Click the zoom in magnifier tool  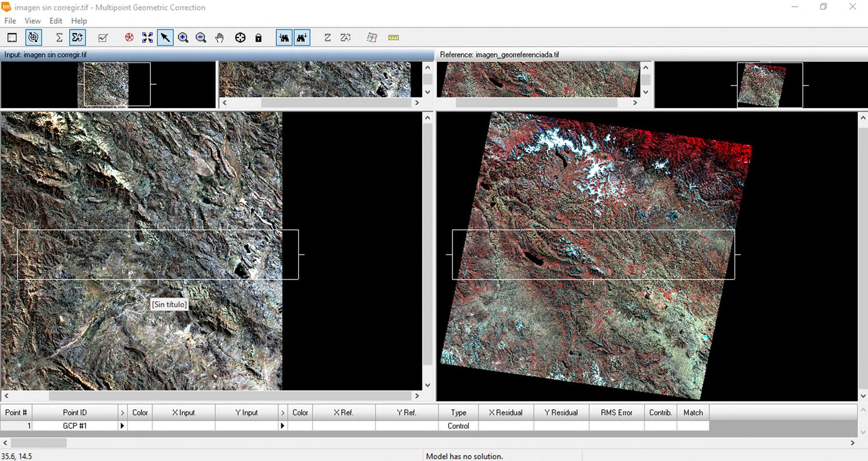coord(183,38)
